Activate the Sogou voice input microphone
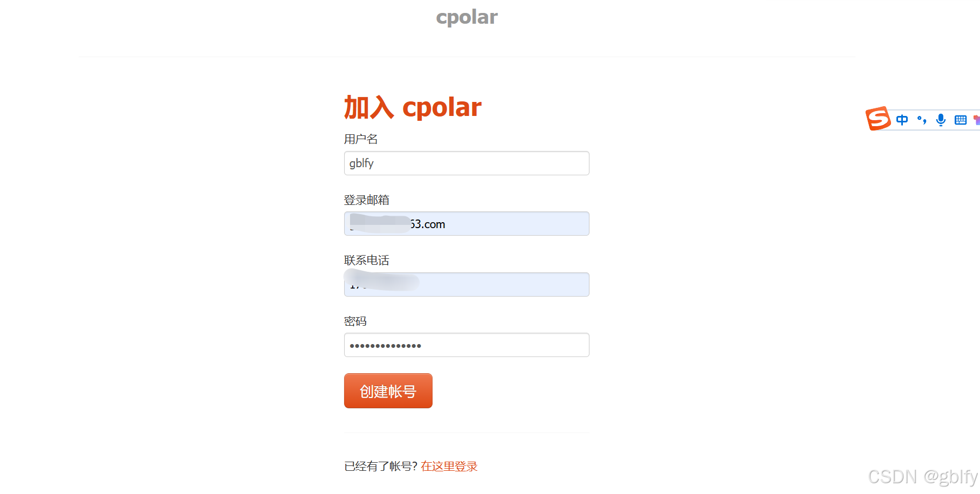 tap(941, 120)
